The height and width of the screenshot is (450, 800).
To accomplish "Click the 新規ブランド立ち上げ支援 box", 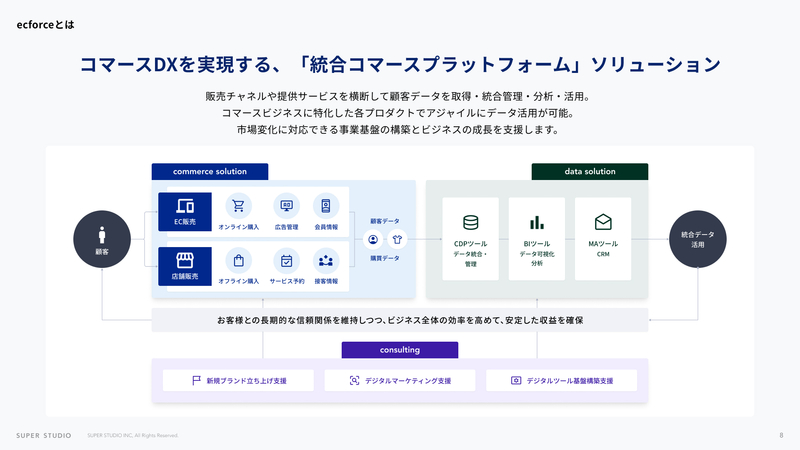I will [238, 381].
